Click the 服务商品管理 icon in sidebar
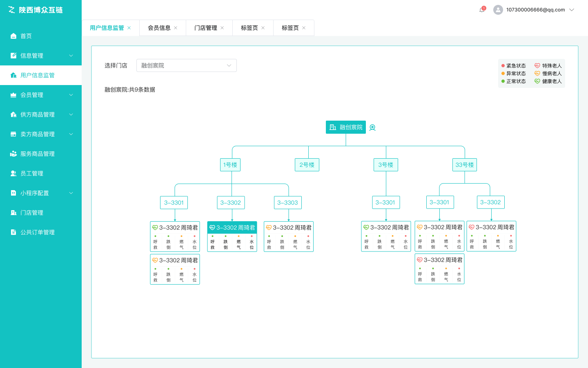Screen dimensions: 588x368 pos(13,154)
